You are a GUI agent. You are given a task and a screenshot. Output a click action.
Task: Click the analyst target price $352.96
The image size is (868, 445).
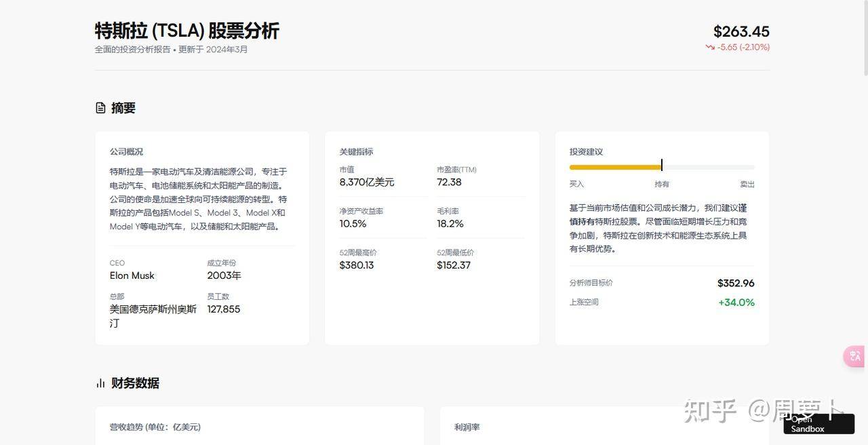(736, 284)
